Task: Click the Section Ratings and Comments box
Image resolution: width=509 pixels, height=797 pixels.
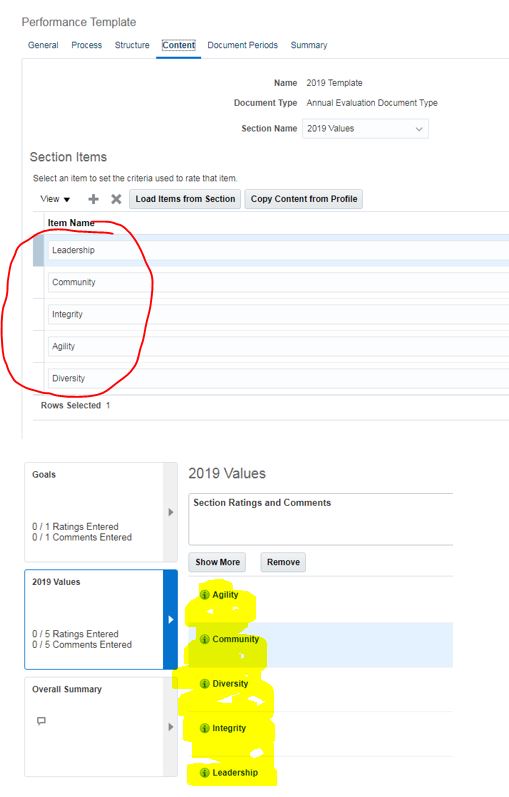Action: (x=320, y=519)
